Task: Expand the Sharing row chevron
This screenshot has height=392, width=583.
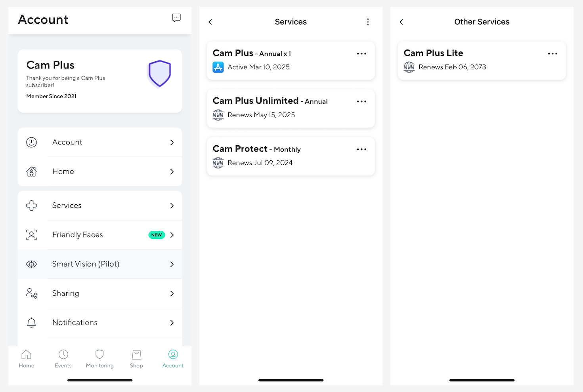Action: click(x=172, y=293)
